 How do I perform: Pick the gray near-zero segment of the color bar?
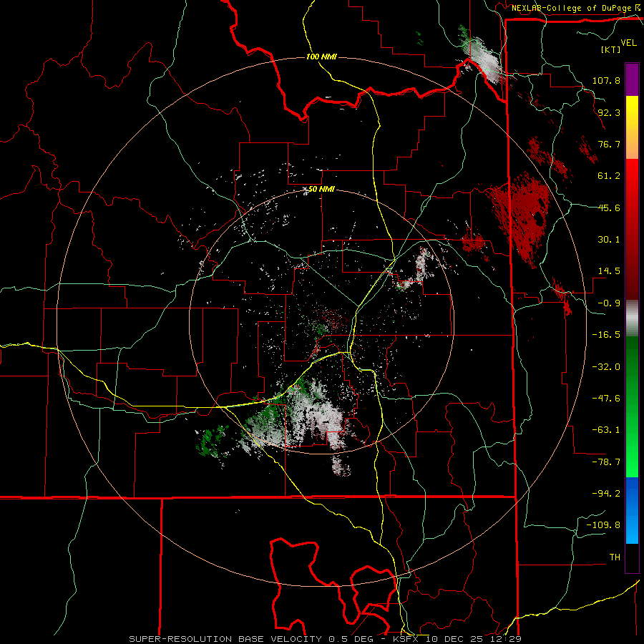(632, 318)
